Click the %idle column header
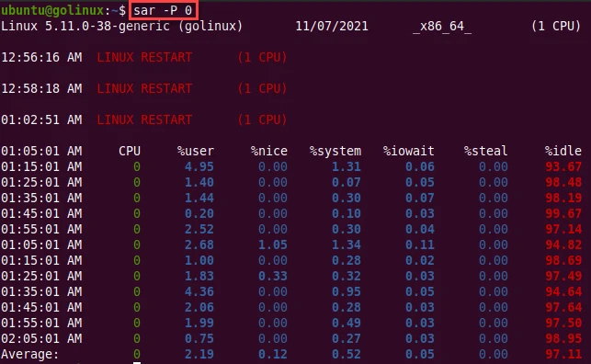The height and width of the screenshot is (364, 591). [x=563, y=151]
